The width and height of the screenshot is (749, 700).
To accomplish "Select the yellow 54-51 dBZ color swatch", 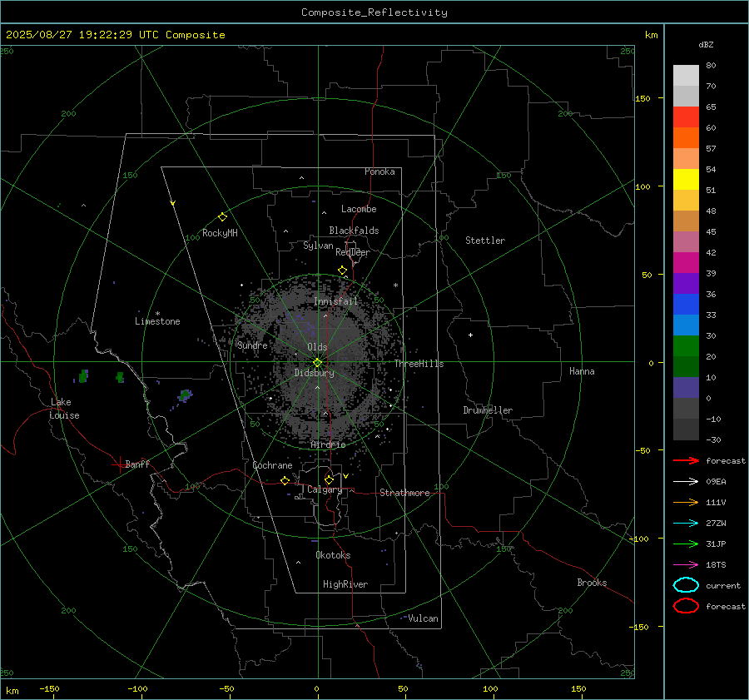I will pyautogui.click(x=686, y=180).
